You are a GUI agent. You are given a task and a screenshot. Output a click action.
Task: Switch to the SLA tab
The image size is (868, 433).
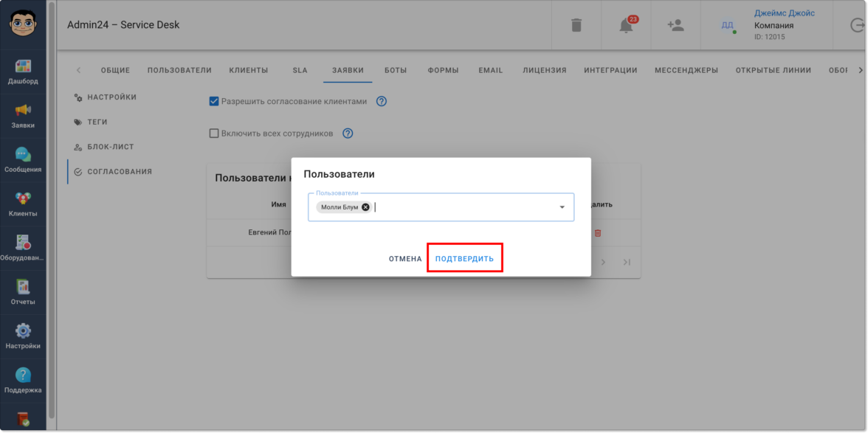pyautogui.click(x=300, y=70)
